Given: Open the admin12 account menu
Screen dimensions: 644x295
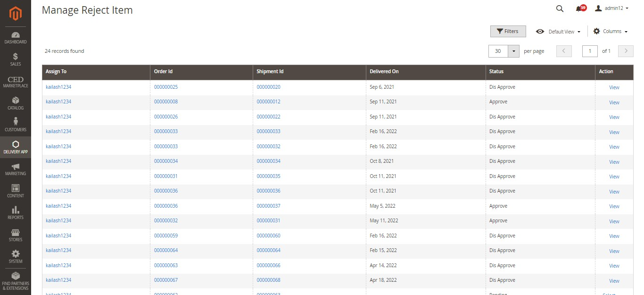Looking at the screenshot, I should point(611,8).
